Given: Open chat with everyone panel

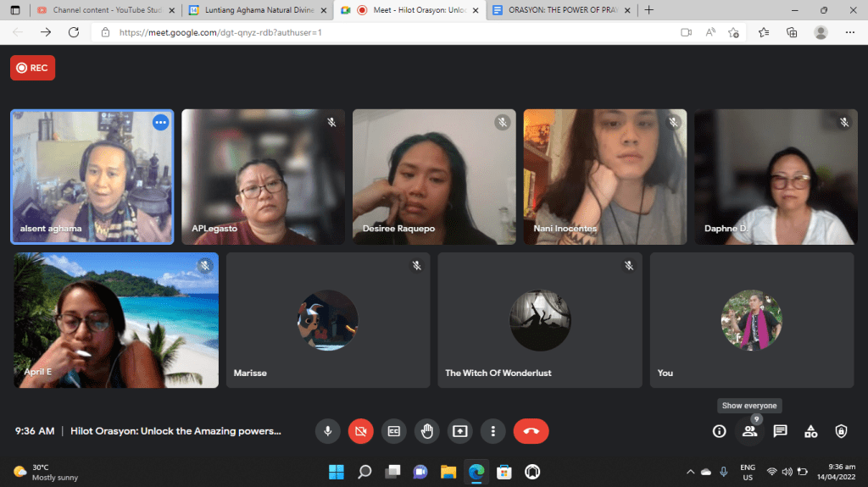Looking at the screenshot, I should point(780,431).
